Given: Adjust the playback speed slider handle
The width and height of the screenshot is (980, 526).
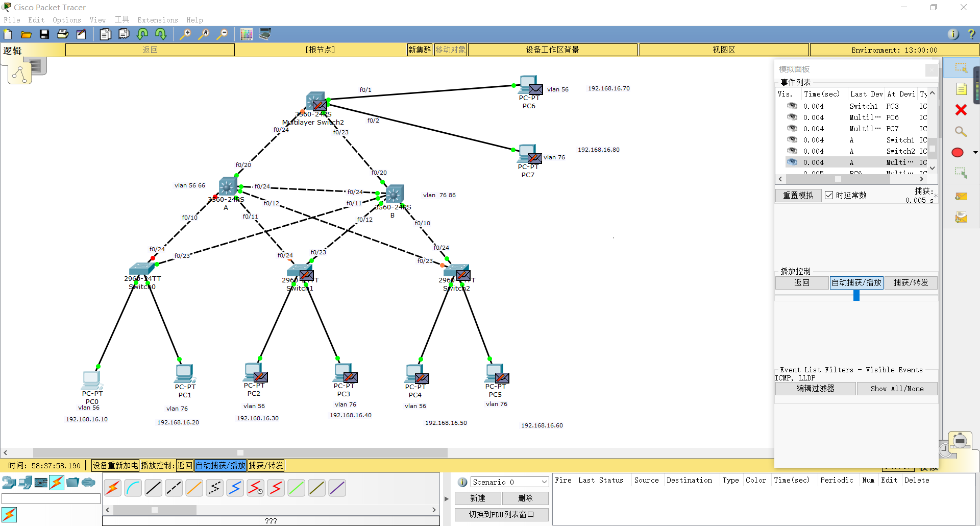Looking at the screenshot, I should (856, 295).
